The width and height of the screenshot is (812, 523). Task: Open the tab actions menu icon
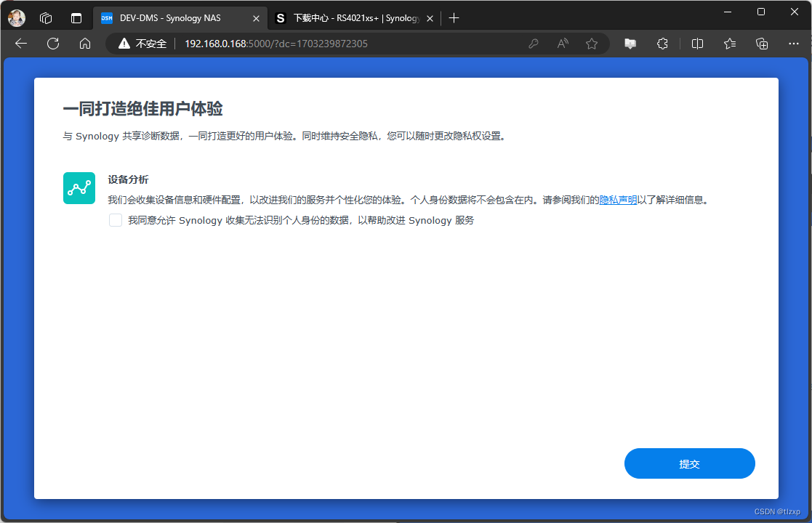click(76, 18)
